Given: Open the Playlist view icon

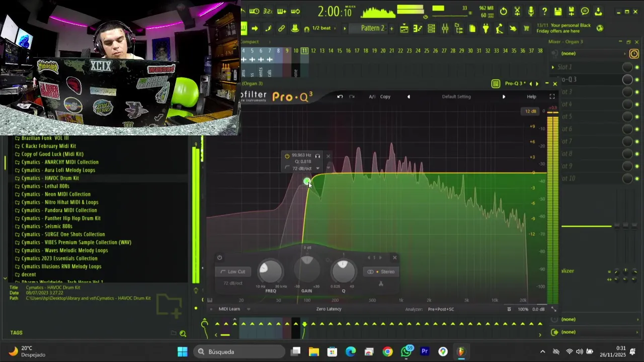Looking at the screenshot, I should [x=404, y=29].
